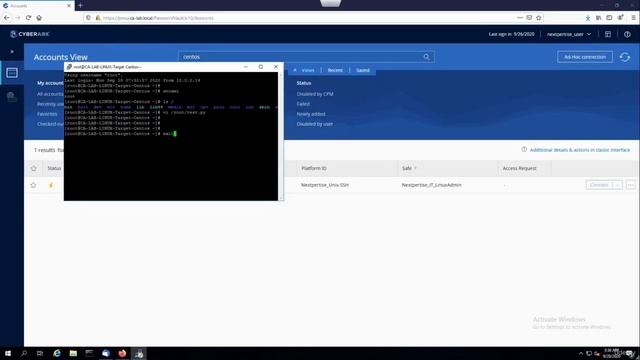Go back in the browser
This screenshot has width=640, height=360.
click(x=7, y=18)
